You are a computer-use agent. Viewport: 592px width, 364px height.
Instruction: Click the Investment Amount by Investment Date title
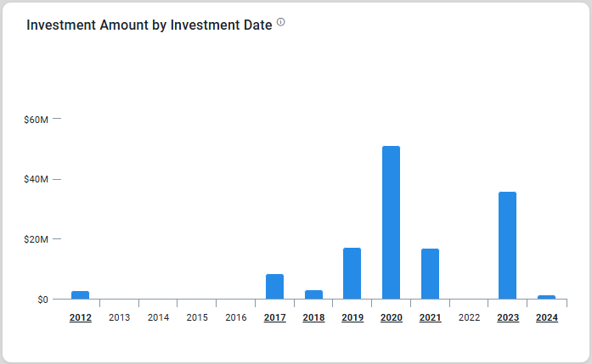[x=149, y=25]
